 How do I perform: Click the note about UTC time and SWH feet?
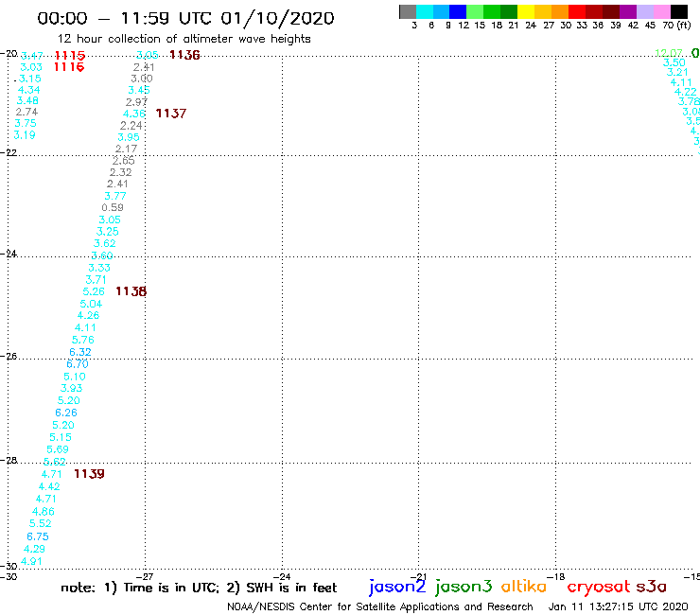click(199, 588)
